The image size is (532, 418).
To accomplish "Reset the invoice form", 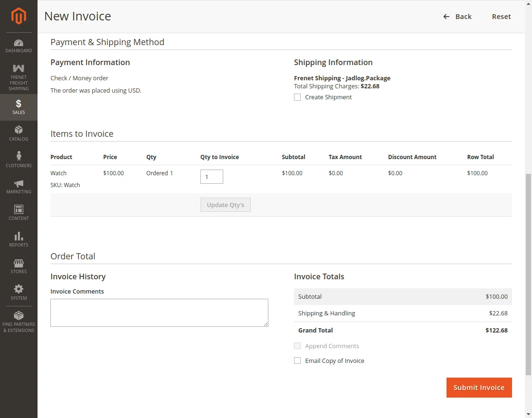I will 501,17.
